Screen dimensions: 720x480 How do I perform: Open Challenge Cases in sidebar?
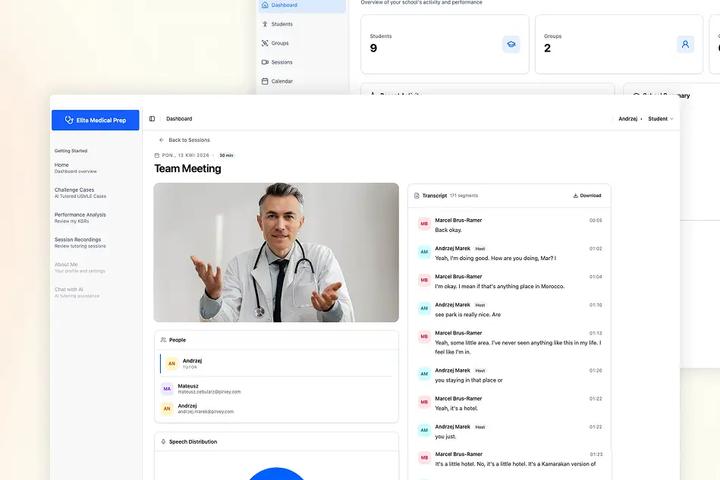[80, 192]
